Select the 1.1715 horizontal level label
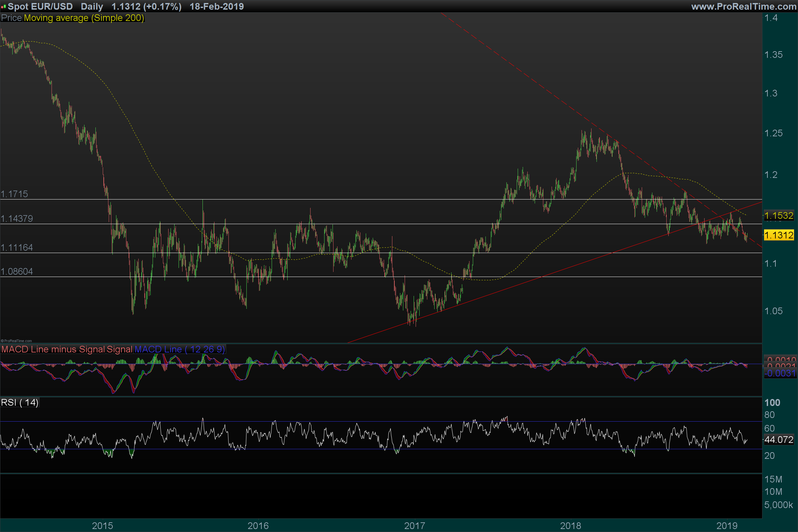The image size is (798, 532). (14, 194)
